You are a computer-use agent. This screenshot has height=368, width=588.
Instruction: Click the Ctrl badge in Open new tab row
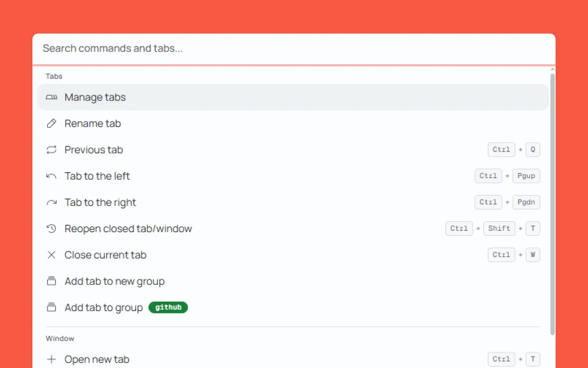(x=501, y=359)
